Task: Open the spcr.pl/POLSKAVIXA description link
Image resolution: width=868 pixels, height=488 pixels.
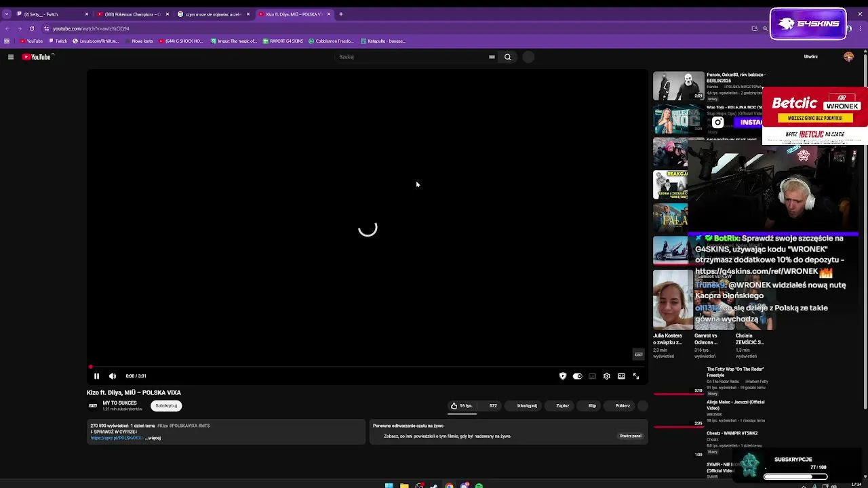Action: 117,439
